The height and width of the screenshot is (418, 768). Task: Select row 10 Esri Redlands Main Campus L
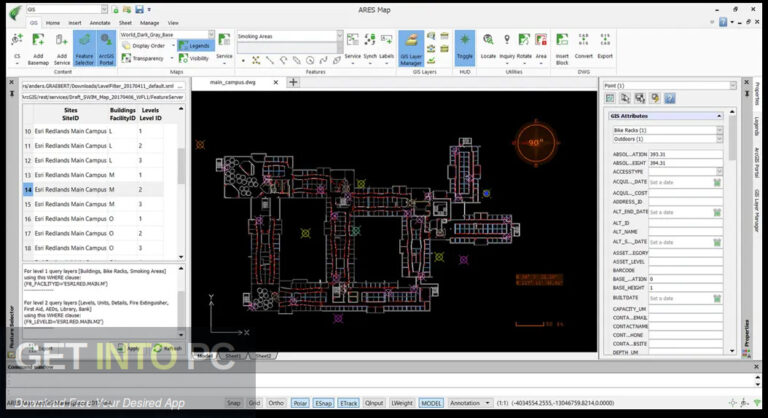pyautogui.click(x=93, y=131)
